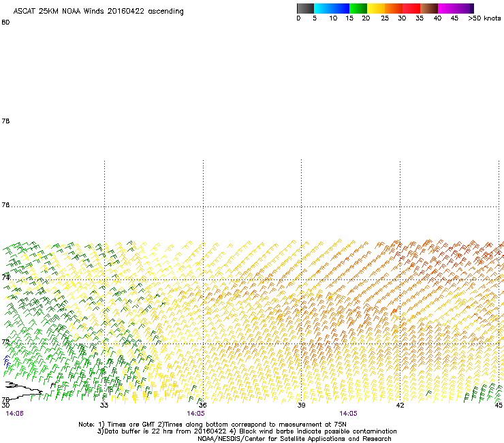Click the cyan-blue 5–15 knots color segment
The width and height of the screenshot is (504, 443).
(332, 8)
